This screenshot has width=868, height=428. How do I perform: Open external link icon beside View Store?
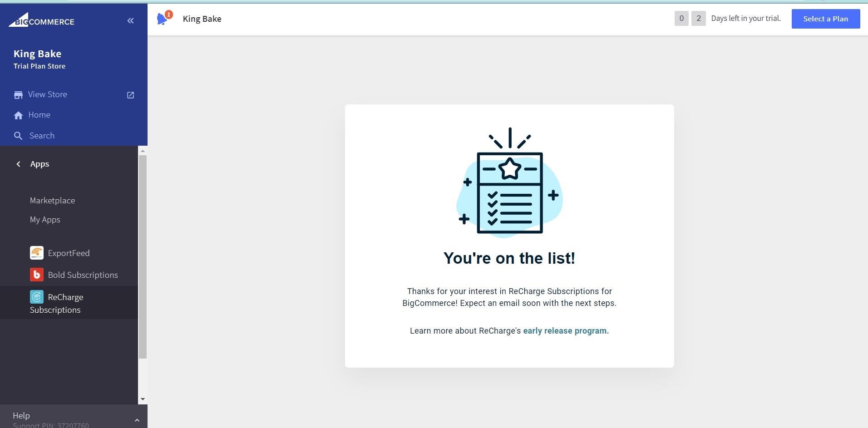[x=130, y=95]
